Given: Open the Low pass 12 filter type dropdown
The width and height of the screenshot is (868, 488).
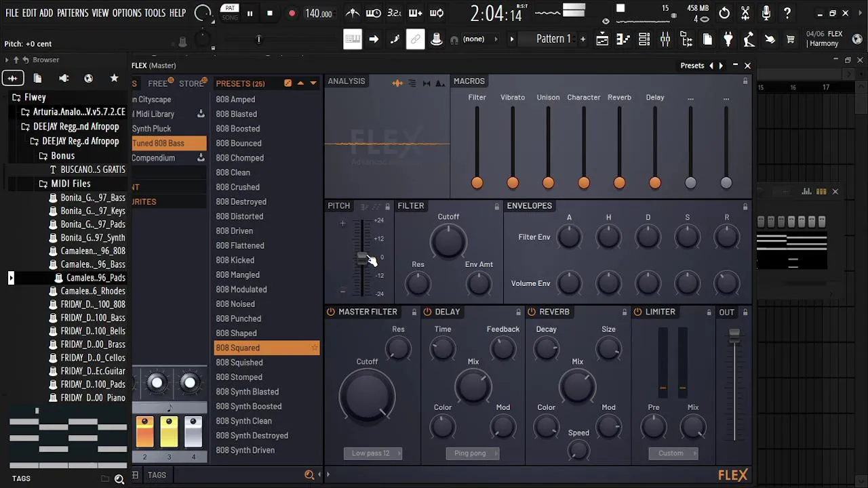Looking at the screenshot, I should point(373,453).
